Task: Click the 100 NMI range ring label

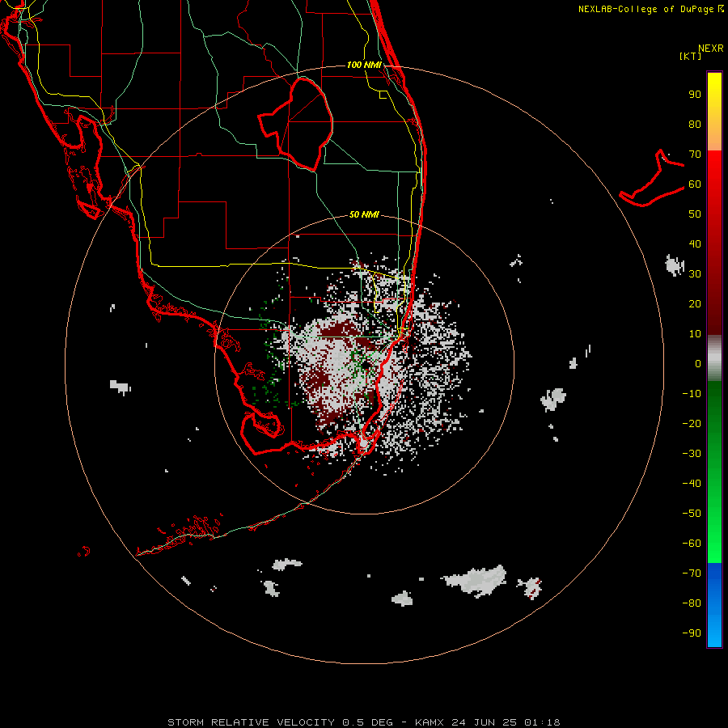Action: pos(364,65)
